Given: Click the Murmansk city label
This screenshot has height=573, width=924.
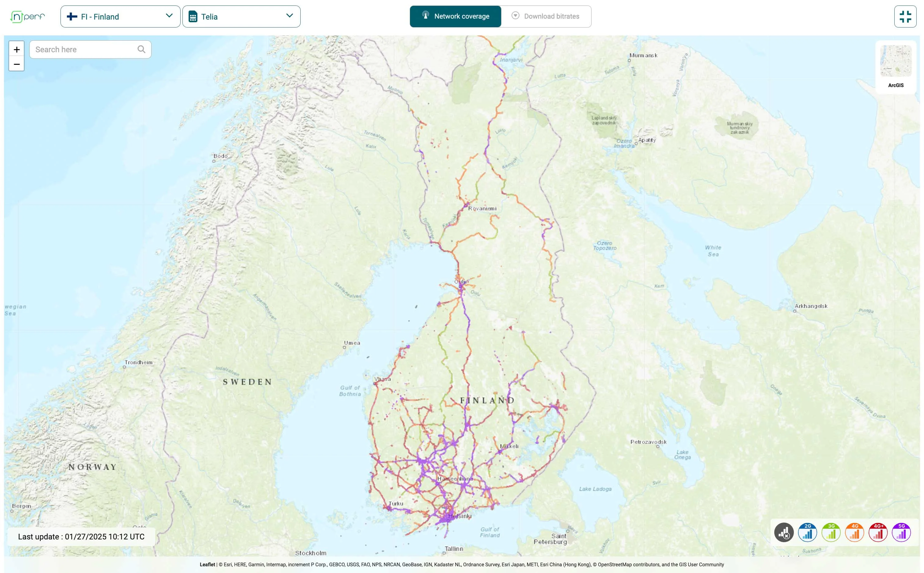Looking at the screenshot, I should (643, 55).
